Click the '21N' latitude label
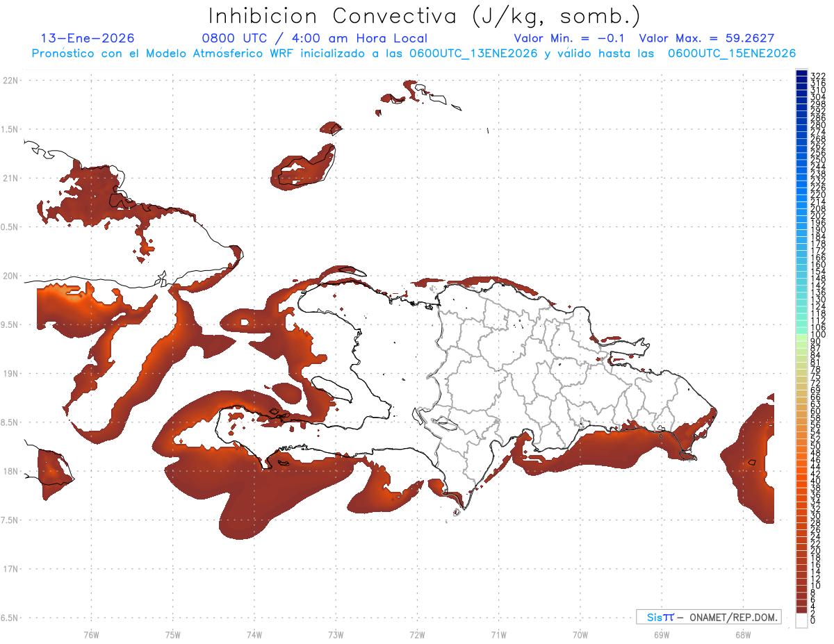Viewport: 834px width, 644px height. coord(10,179)
